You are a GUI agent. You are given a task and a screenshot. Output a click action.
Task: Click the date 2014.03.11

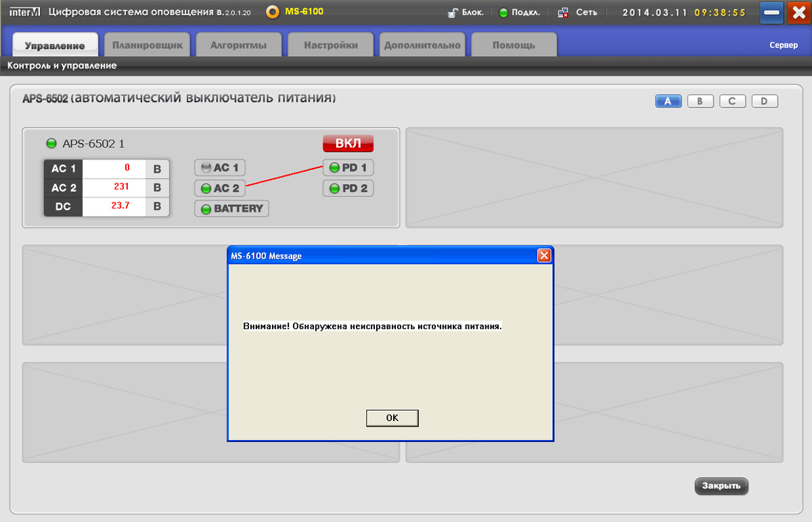click(x=655, y=13)
